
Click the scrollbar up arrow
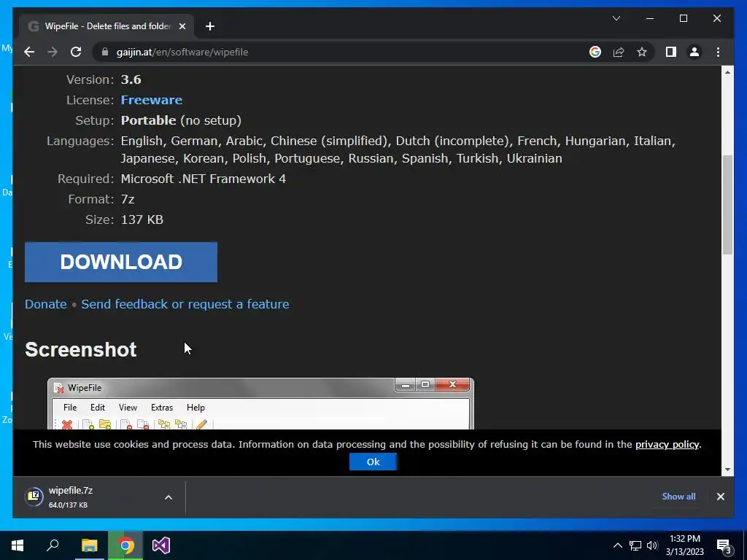click(727, 72)
